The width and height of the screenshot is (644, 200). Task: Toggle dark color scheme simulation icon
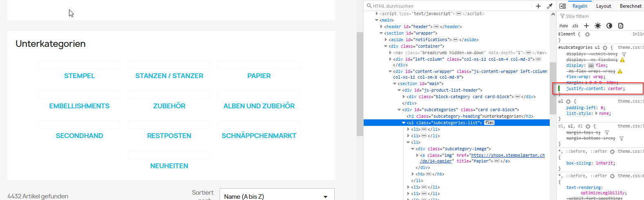tap(609, 26)
